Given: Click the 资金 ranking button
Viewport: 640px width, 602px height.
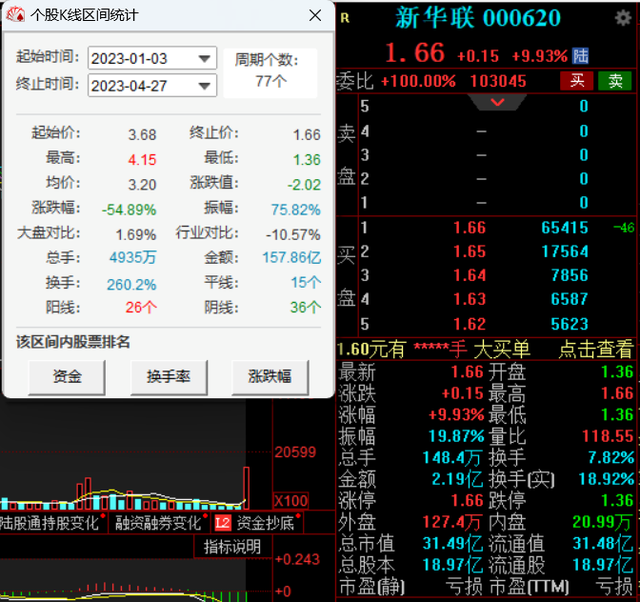Looking at the screenshot, I should coord(67,377).
